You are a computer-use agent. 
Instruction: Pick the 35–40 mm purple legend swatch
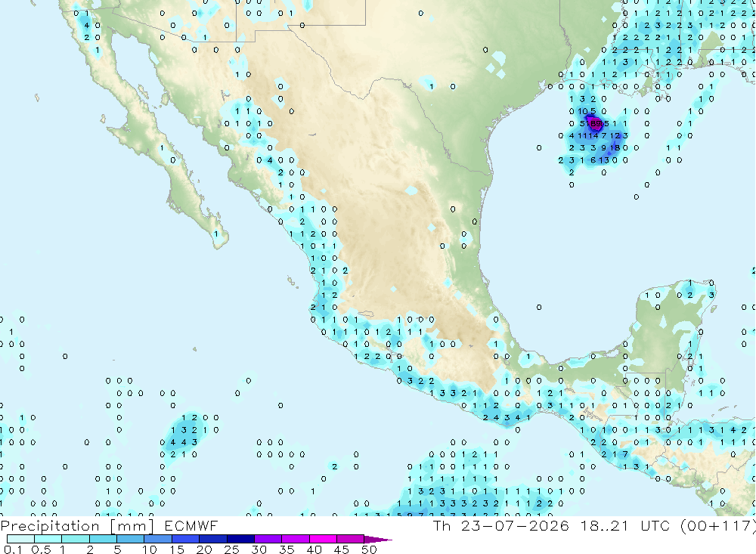pos(296,539)
